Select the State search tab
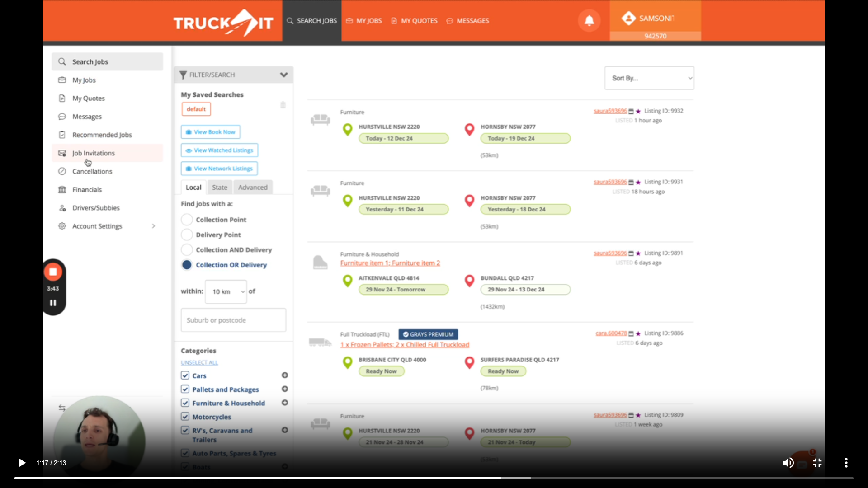Screen dimensions: 868x488 click(219, 187)
